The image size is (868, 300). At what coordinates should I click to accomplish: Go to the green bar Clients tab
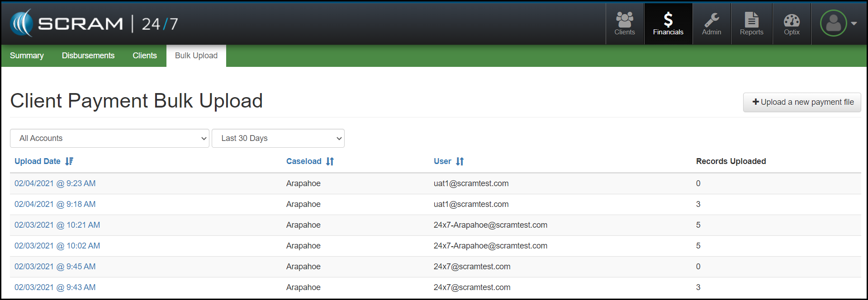pyautogui.click(x=145, y=56)
